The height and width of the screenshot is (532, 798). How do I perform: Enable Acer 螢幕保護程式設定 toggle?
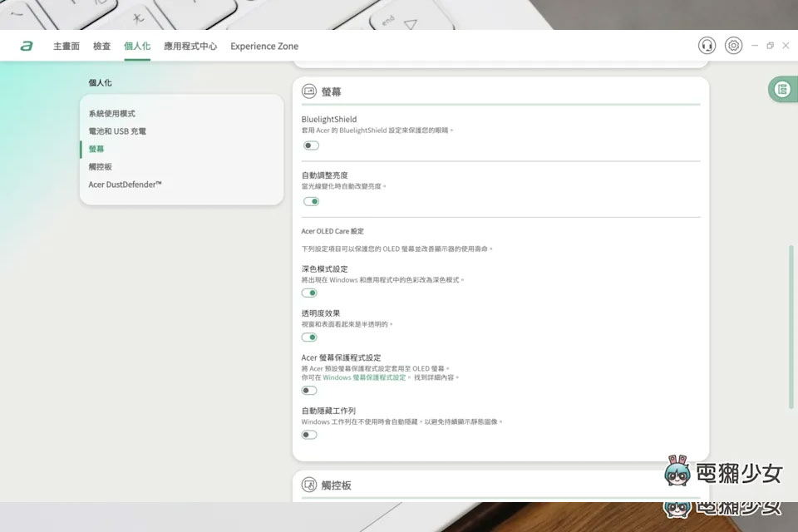click(x=309, y=390)
